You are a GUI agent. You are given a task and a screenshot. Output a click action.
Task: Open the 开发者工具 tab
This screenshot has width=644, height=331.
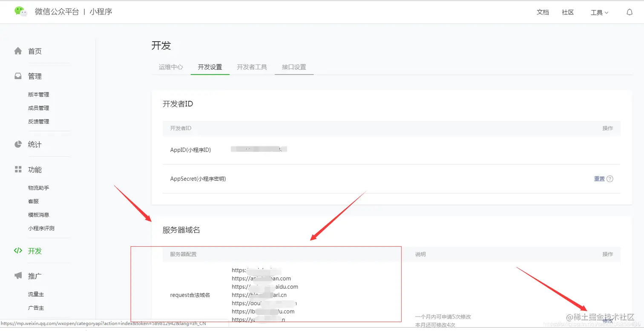coord(251,67)
